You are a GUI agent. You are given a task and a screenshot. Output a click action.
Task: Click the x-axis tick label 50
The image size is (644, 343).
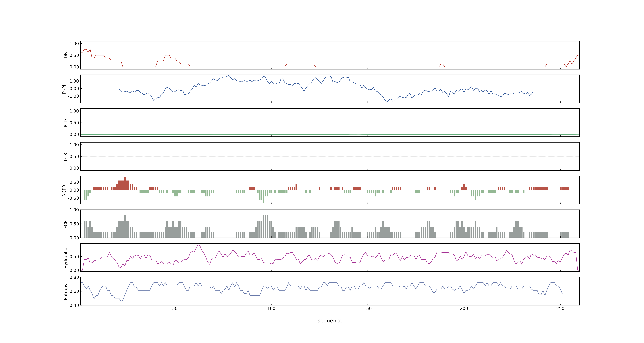pyautogui.click(x=175, y=309)
